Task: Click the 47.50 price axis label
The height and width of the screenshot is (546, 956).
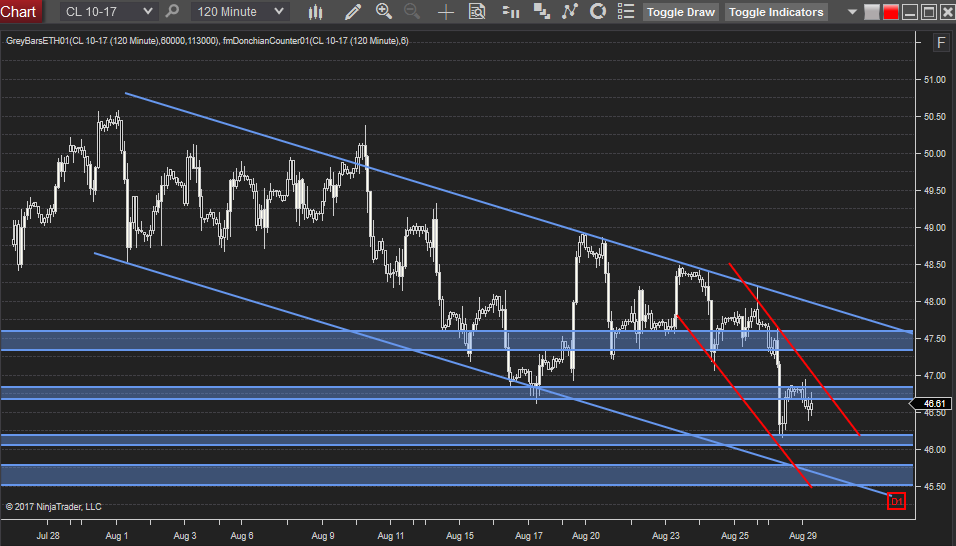Action: [x=935, y=339]
